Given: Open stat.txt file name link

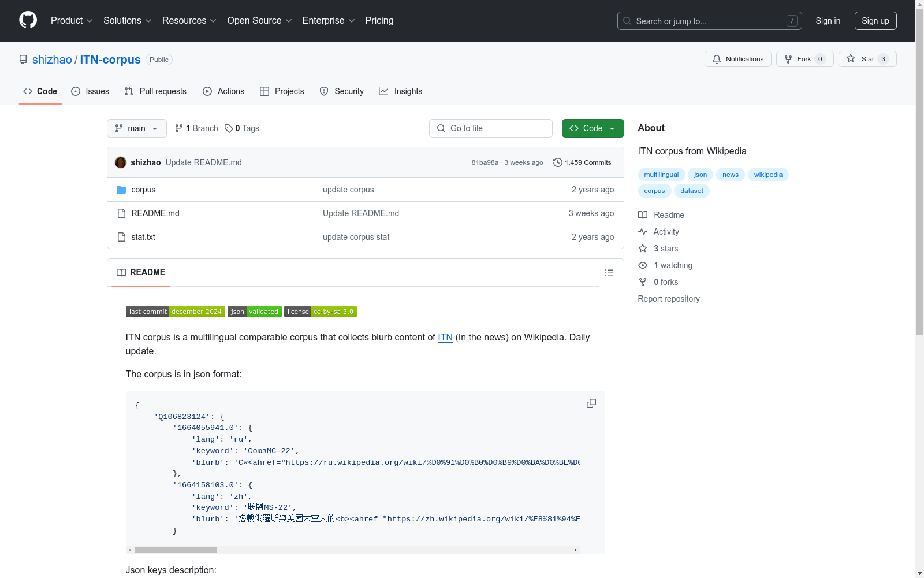Looking at the screenshot, I should click(x=143, y=237).
